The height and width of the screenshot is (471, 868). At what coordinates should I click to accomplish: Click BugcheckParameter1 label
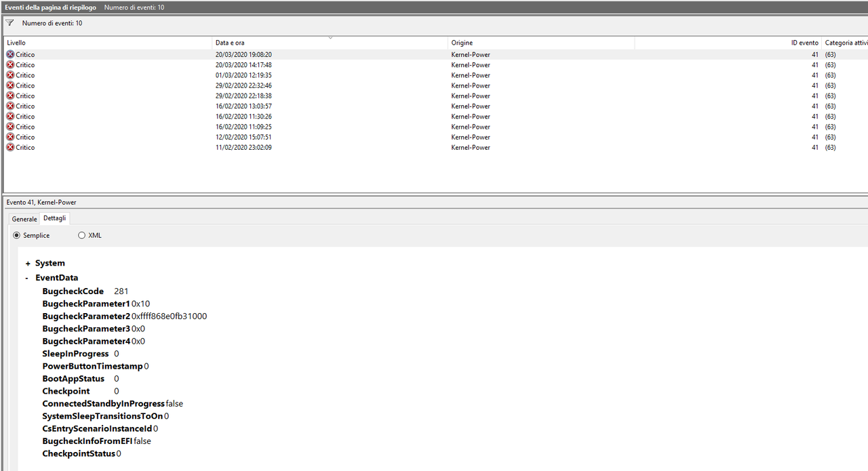[86, 304]
